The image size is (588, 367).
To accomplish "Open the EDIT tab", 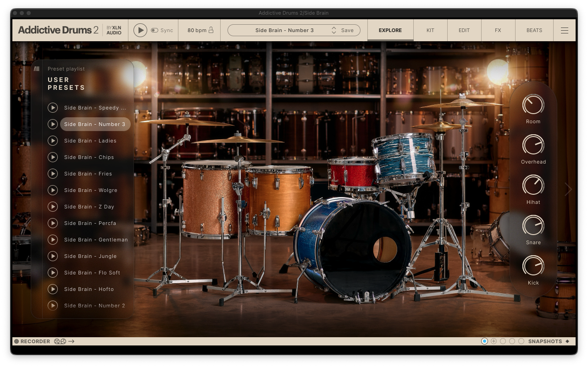I will click(x=464, y=30).
